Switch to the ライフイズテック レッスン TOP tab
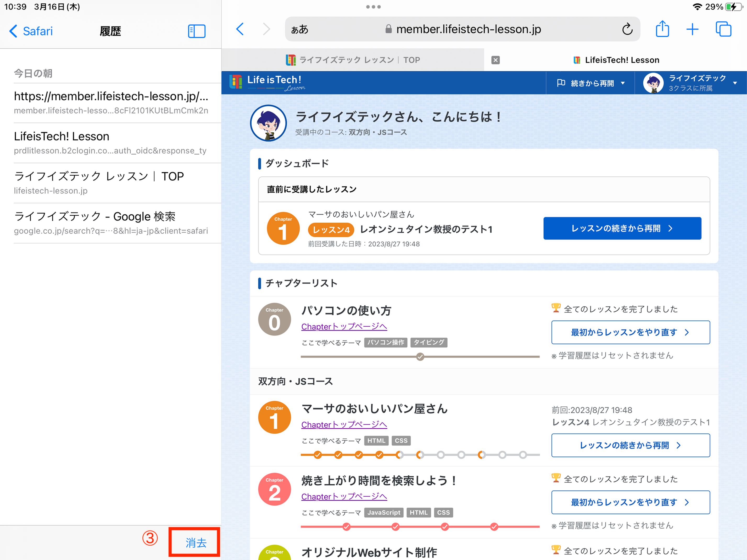 (353, 60)
